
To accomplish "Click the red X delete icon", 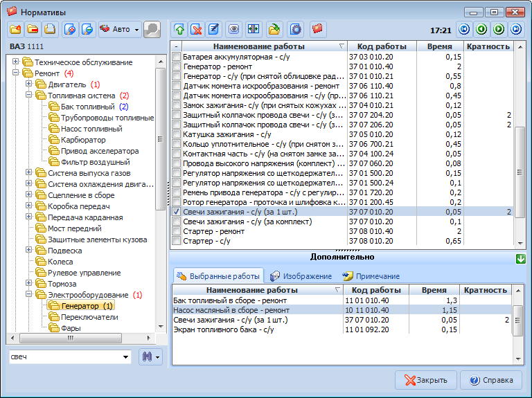I will [197, 30].
